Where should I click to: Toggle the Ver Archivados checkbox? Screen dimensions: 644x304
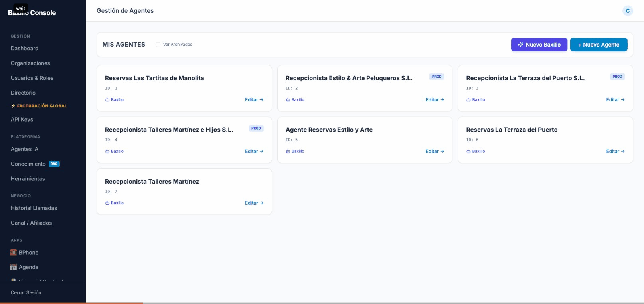[158, 45]
